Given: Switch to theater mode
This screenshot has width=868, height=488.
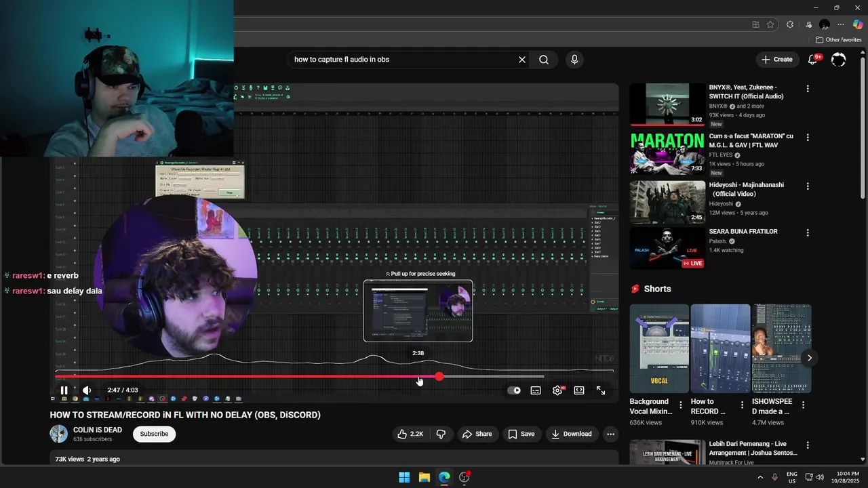Looking at the screenshot, I should pos(579,390).
